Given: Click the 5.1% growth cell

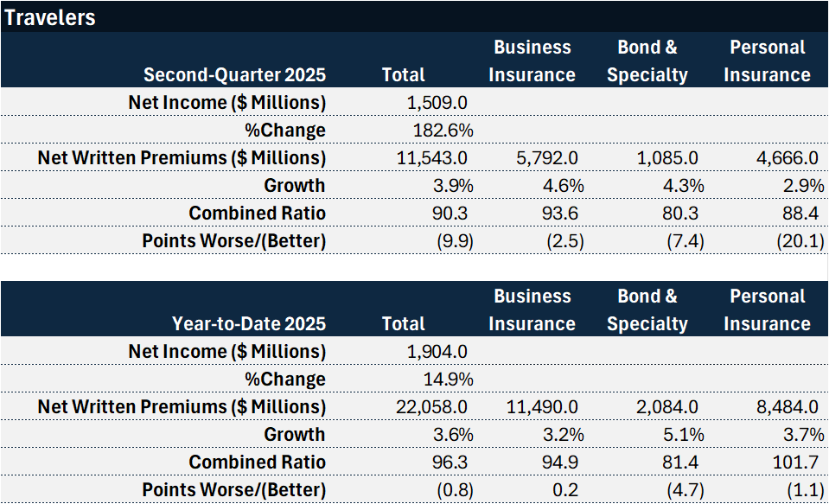Looking at the screenshot, I should pos(683,434).
